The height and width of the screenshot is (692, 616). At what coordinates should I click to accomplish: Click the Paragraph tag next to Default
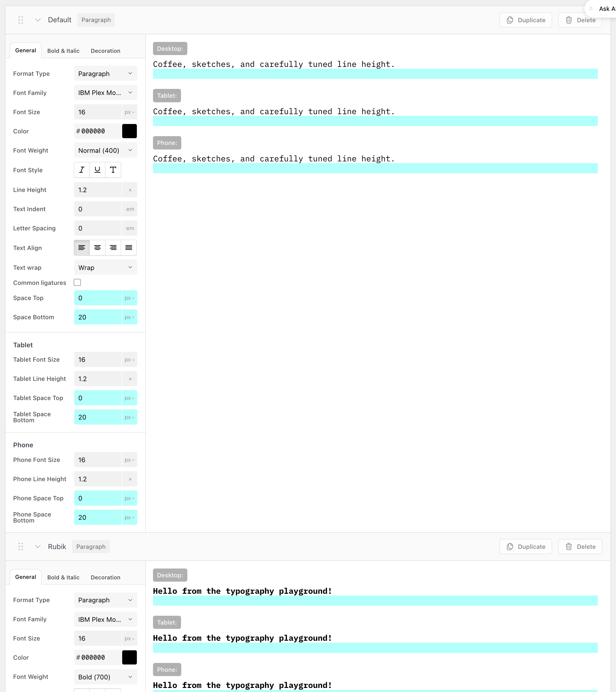tap(96, 20)
